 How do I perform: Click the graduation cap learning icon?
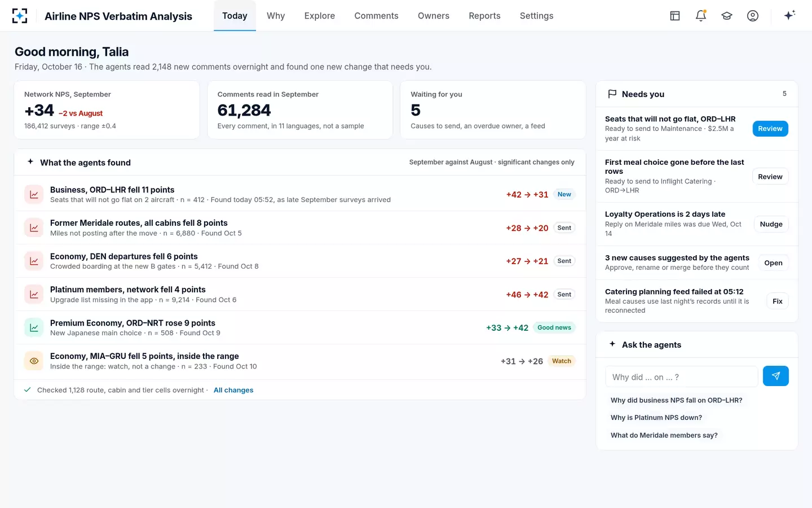(x=727, y=16)
